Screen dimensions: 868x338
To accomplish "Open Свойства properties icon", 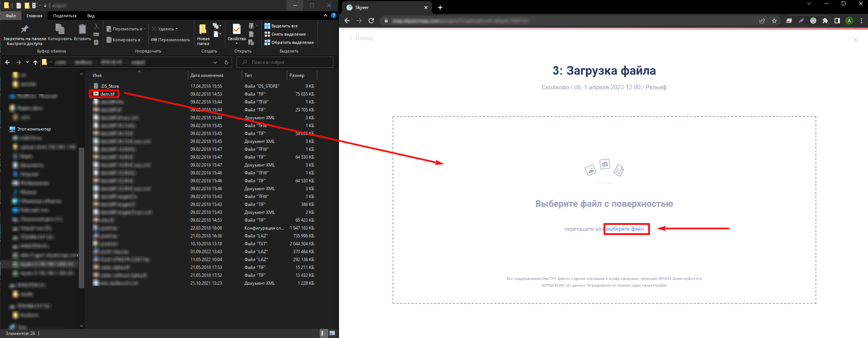I will pos(237,30).
